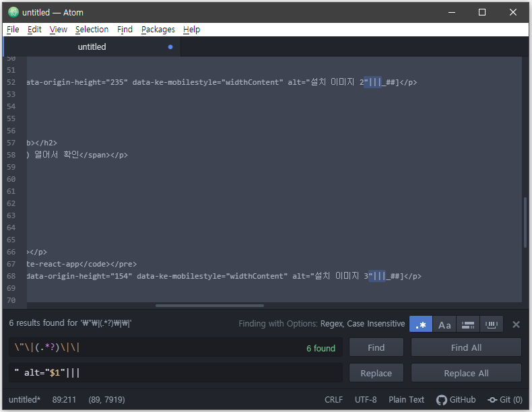The width and height of the screenshot is (532, 412).
Task: Click the untitled* file name in status bar
Action: (x=24, y=400)
